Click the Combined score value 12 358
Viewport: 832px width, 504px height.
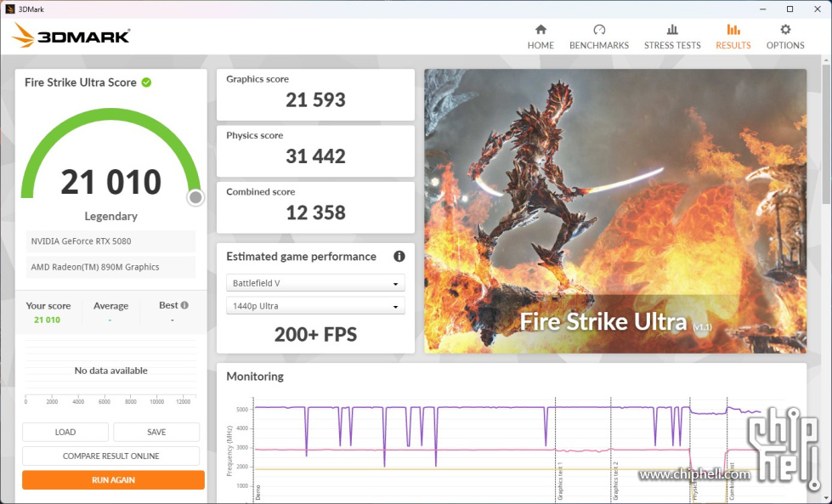coord(315,212)
